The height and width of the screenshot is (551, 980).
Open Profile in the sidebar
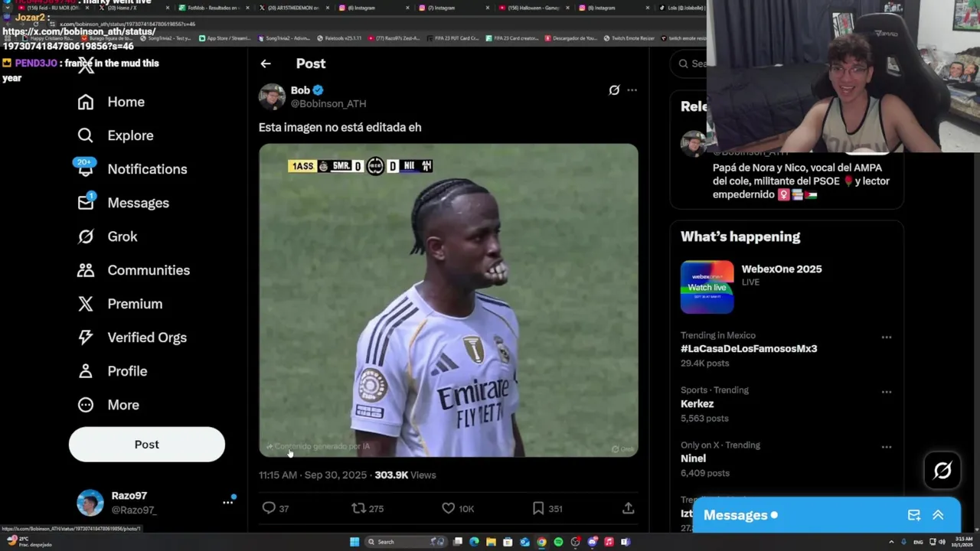[x=113, y=371]
